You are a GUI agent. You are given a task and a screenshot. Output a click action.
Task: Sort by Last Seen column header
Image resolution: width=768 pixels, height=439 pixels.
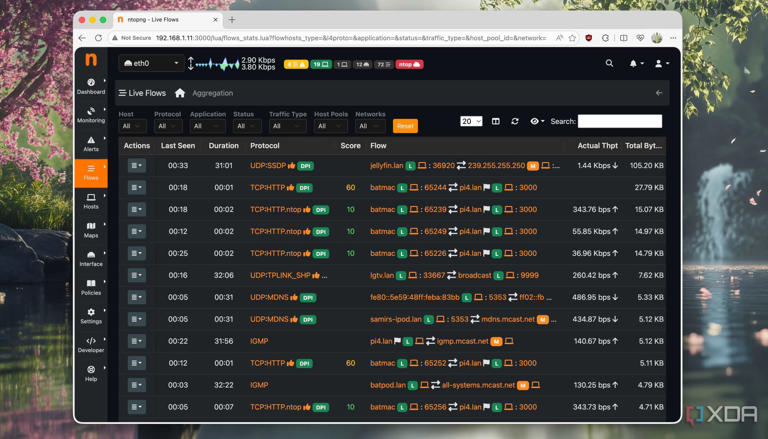tap(178, 146)
